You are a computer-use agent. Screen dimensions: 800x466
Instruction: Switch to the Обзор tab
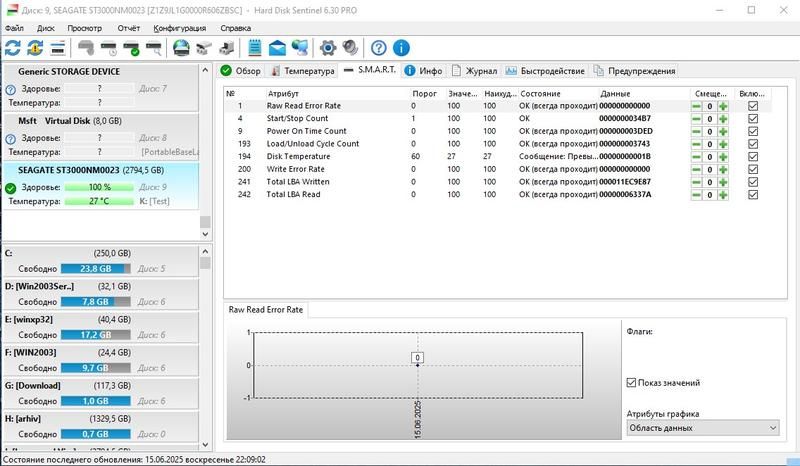pos(241,71)
